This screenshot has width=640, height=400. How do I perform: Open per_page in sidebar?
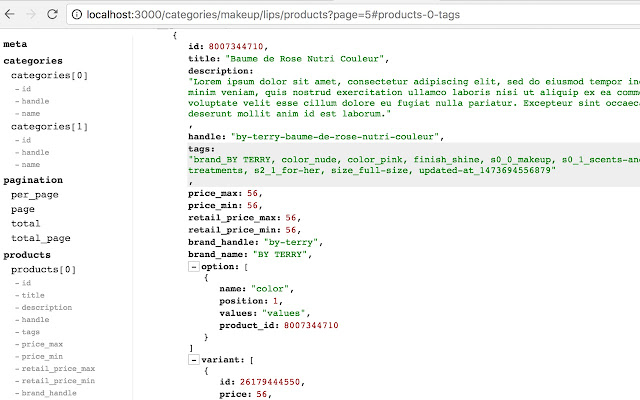coord(35,195)
